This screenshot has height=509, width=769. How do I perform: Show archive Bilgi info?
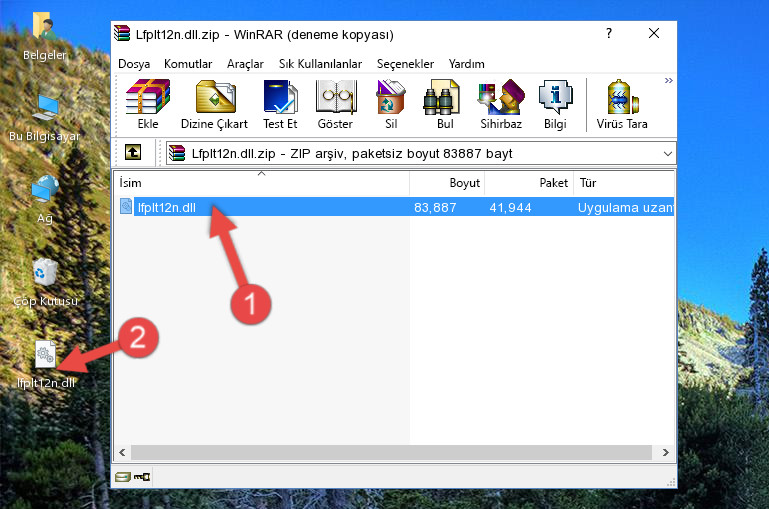[555, 104]
